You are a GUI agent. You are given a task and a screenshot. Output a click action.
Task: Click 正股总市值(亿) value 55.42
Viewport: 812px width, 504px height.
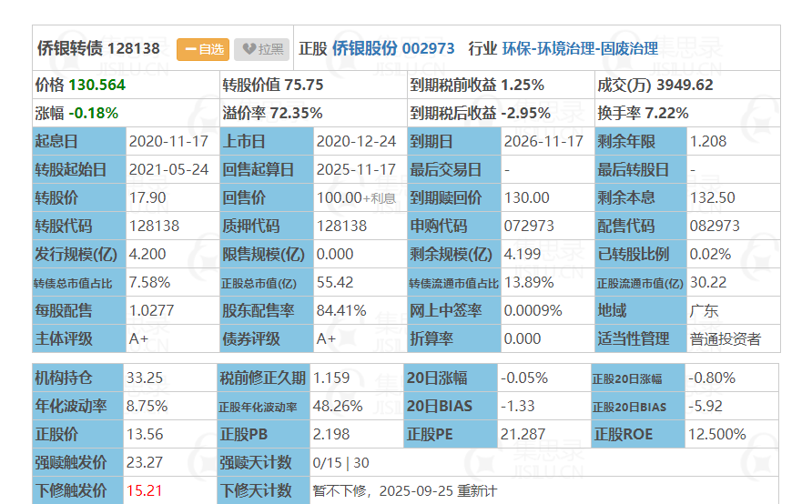[x=334, y=283]
